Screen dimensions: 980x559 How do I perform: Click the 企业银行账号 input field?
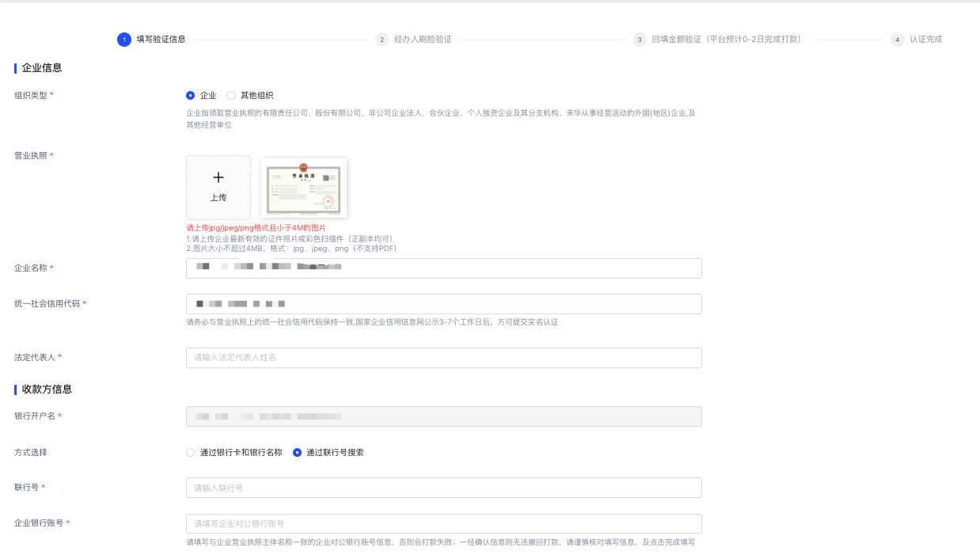click(x=443, y=524)
